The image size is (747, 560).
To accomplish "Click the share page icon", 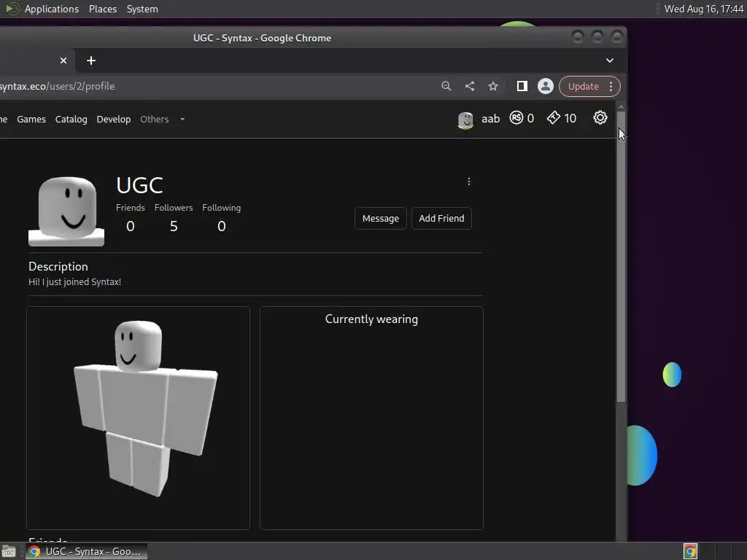I will (470, 86).
